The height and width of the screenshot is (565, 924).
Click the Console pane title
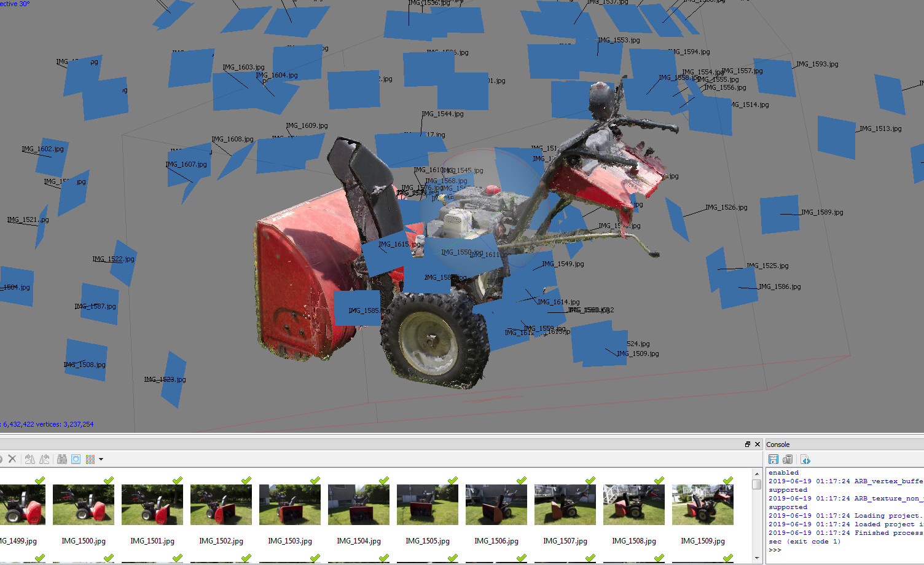tap(778, 444)
